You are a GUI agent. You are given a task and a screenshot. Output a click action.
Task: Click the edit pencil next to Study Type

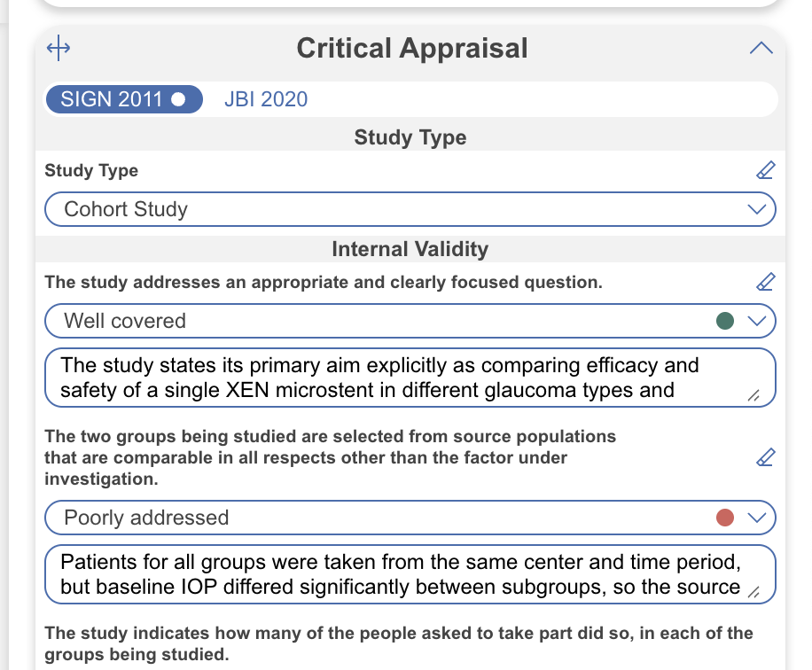(765, 170)
